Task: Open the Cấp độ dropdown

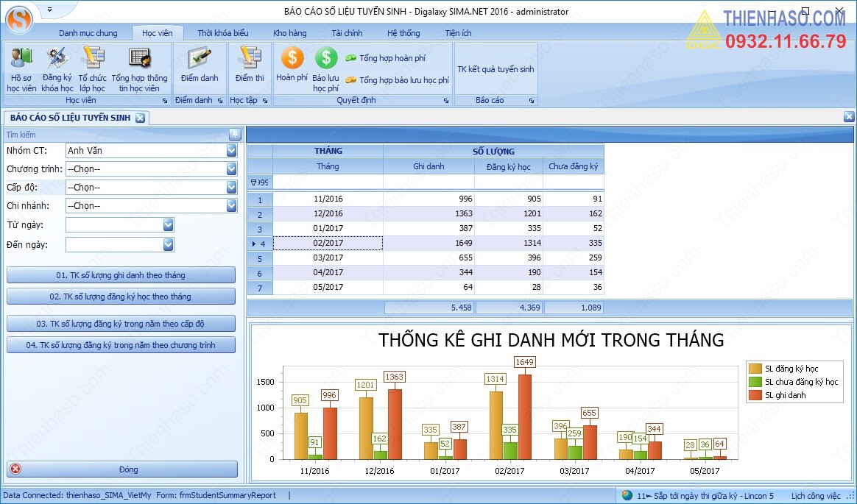Action: click(232, 187)
